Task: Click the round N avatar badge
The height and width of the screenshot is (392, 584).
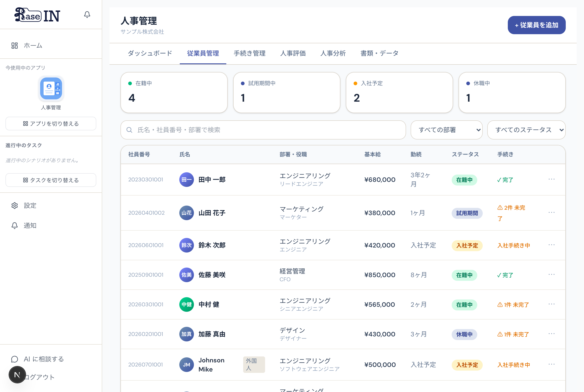Action: tap(17, 374)
